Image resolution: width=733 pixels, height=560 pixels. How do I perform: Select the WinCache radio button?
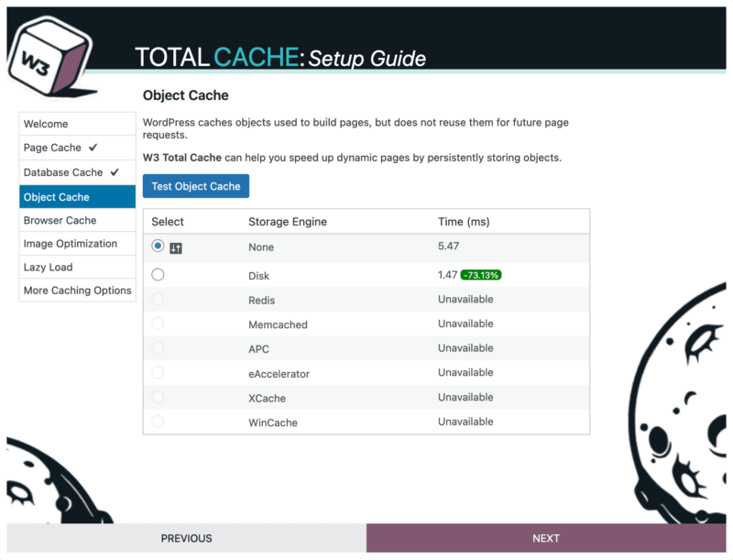coord(158,422)
